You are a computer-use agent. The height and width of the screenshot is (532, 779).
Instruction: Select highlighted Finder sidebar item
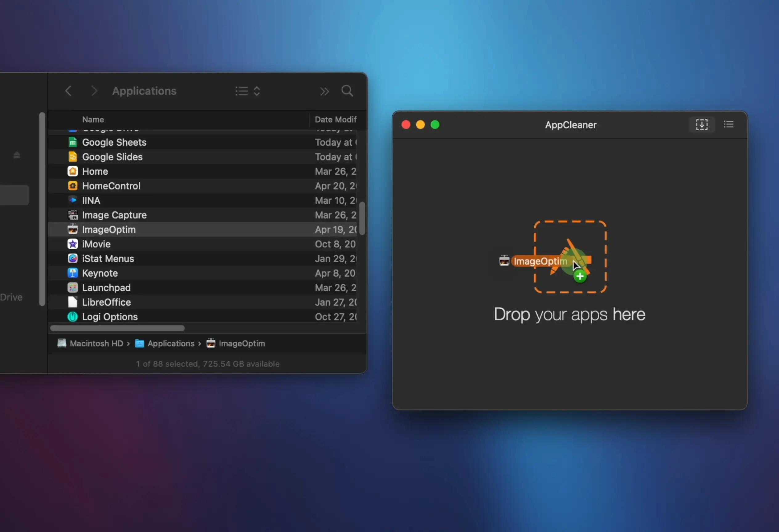14,195
